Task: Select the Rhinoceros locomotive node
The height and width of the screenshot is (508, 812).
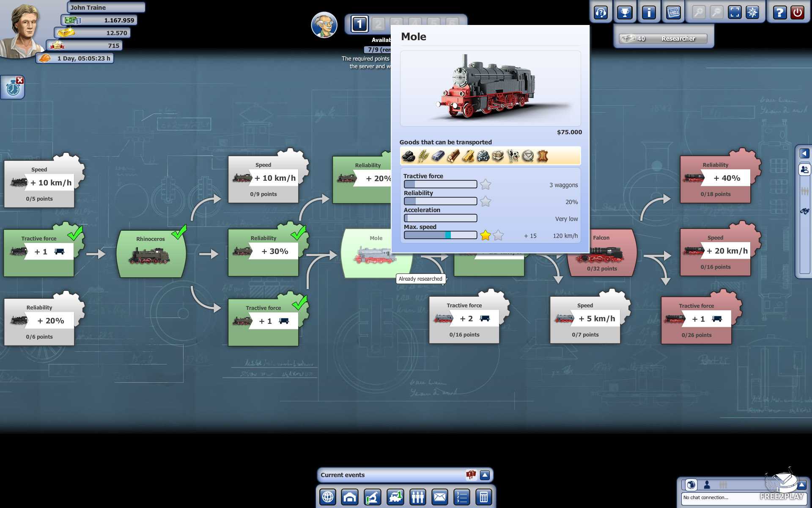Action: tap(151, 254)
